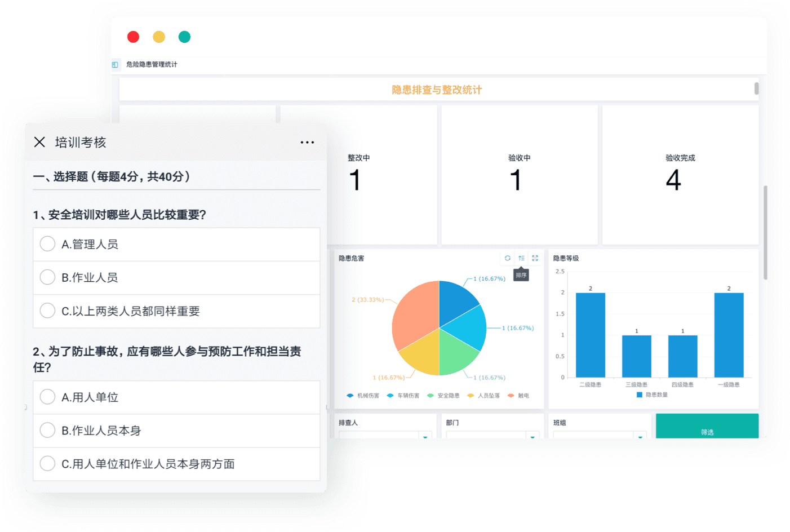Click the green window dot
790x532 pixels.
click(184, 37)
